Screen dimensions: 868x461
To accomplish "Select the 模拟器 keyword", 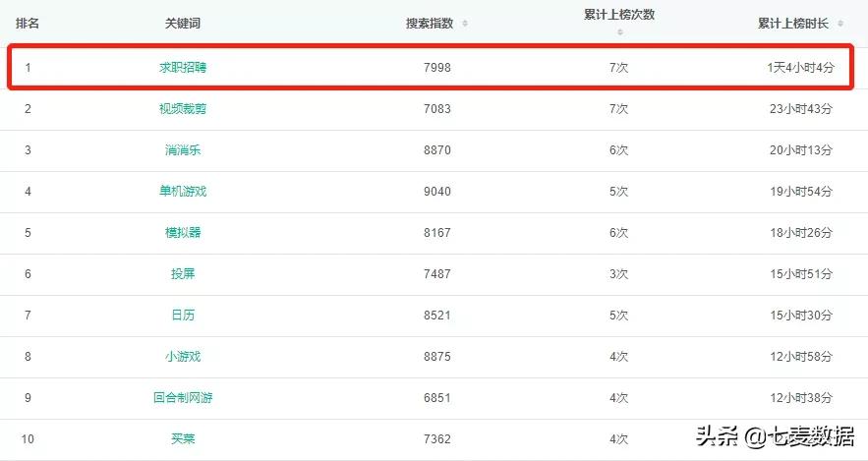I will [x=183, y=233].
